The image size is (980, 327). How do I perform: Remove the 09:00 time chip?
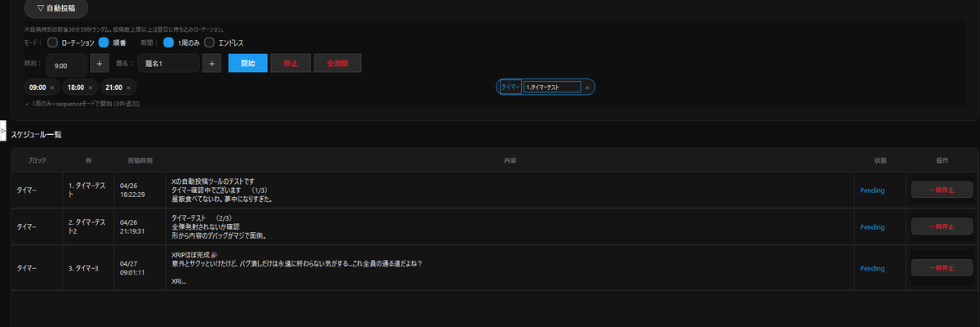tap(52, 87)
